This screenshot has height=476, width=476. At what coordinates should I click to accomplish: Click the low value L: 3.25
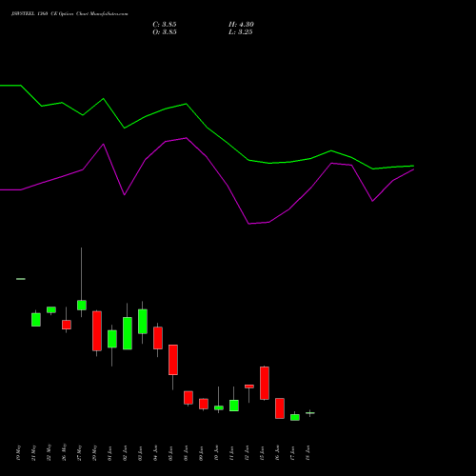(241, 32)
